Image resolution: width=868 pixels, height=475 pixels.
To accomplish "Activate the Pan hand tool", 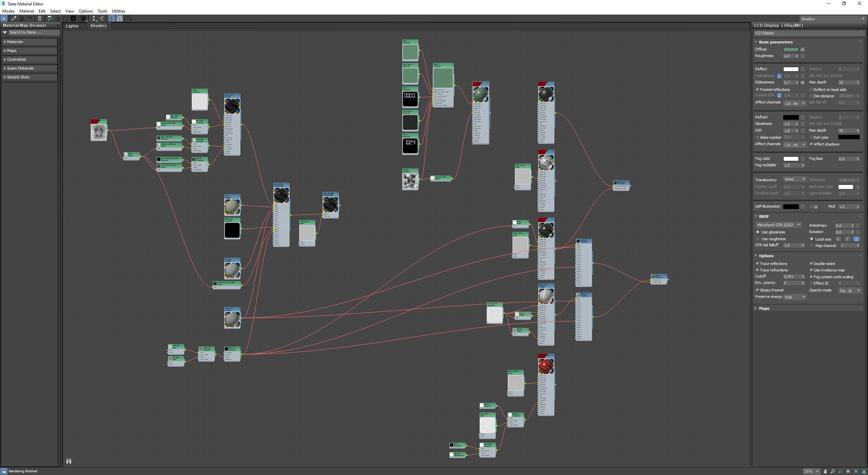I will [825, 471].
